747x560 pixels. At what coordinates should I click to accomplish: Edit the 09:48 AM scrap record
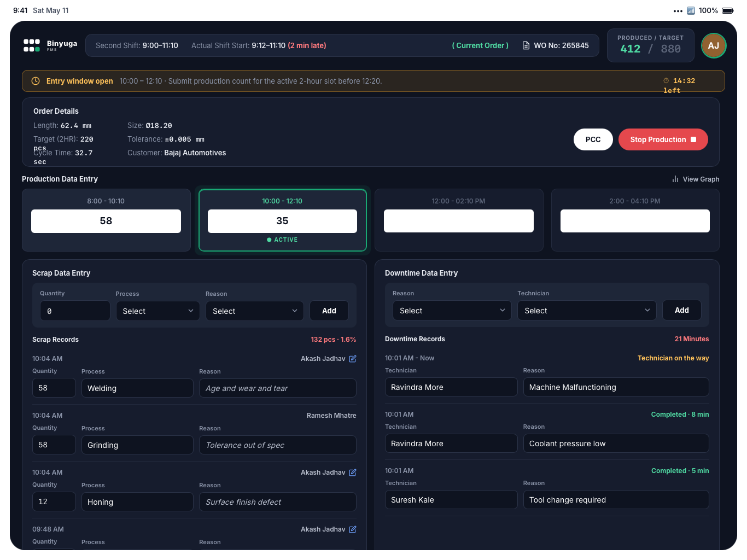point(353,529)
